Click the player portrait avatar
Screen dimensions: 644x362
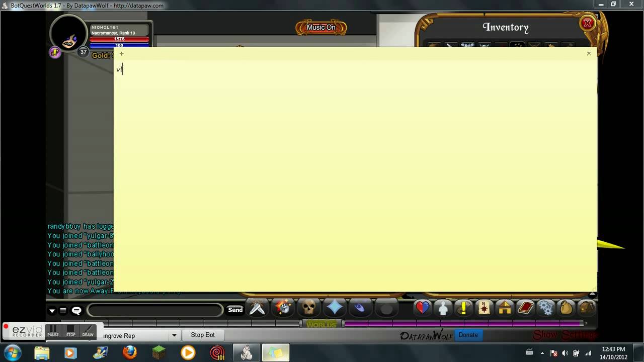pos(68,34)
